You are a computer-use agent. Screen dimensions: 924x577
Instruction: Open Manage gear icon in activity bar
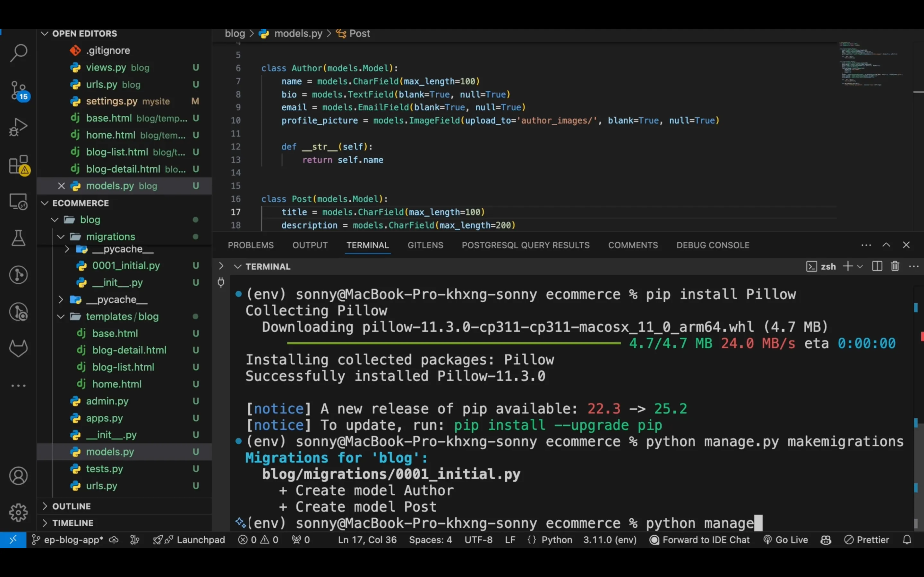click(18, 512)
